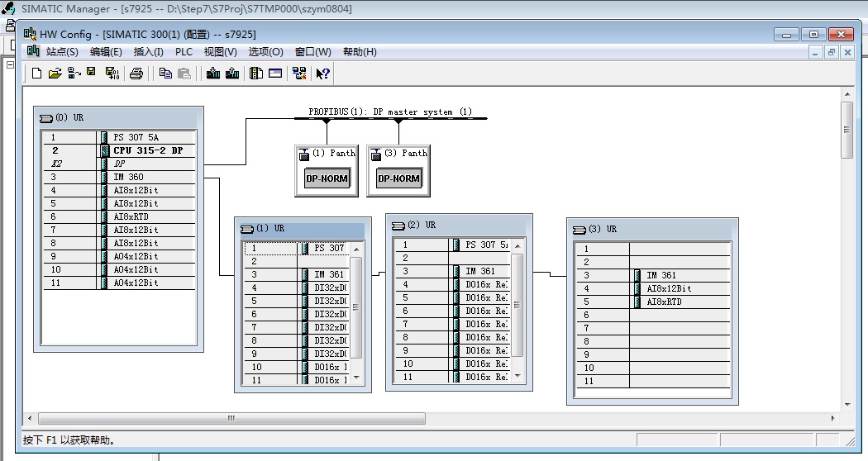Click the main vertical scrollbar thumb
This screenshot has height=461, width=868.
click(847, 130)
